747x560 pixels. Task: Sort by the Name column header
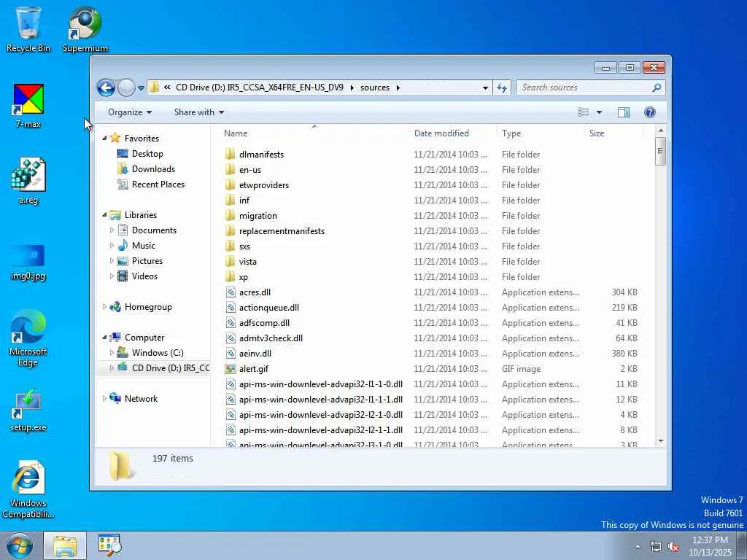coord(314,133)
